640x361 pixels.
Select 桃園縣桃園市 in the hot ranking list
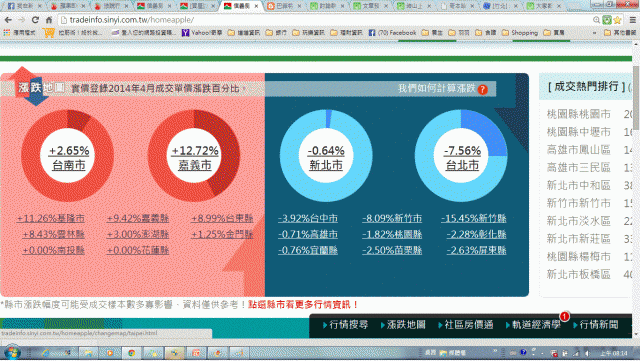tap(579, 114)
